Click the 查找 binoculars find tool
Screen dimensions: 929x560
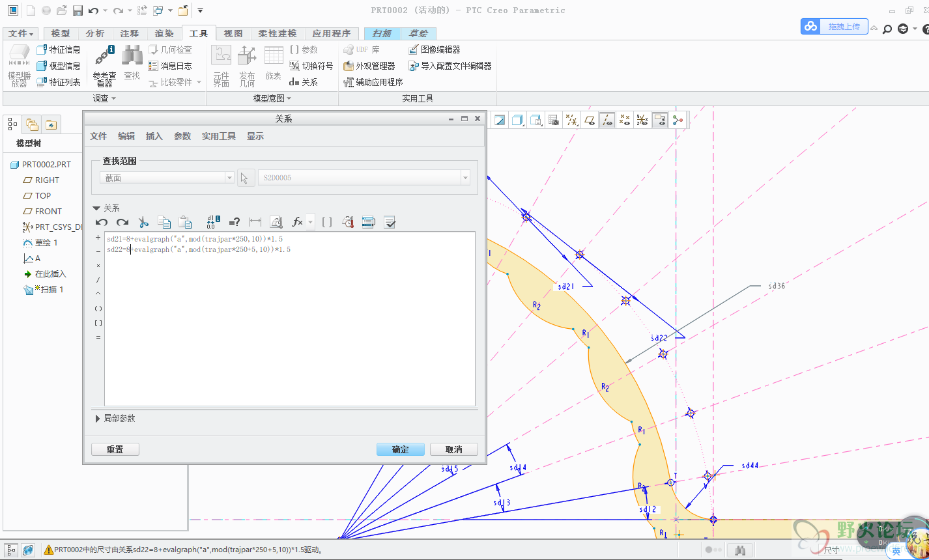coord(132,63)
